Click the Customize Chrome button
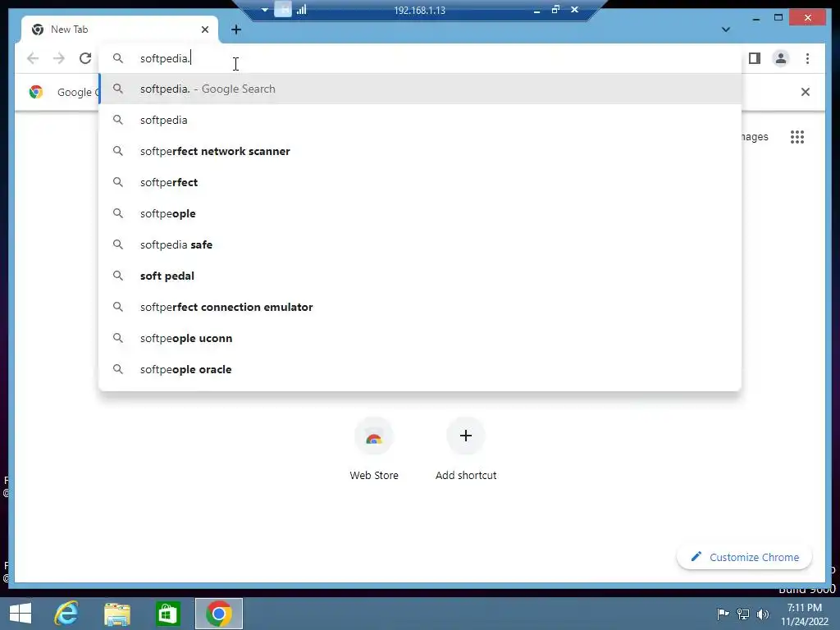The image size is (840, 630). [x=745, y=557]
